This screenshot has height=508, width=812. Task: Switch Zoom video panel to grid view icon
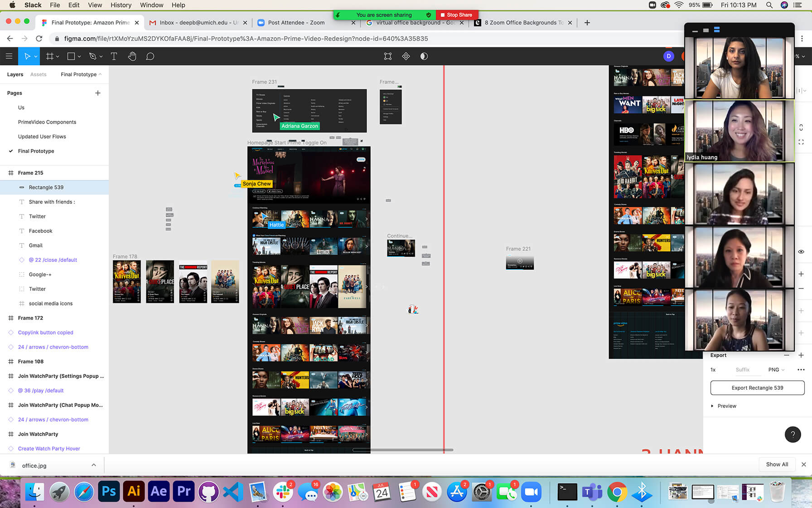pos(717,30)
